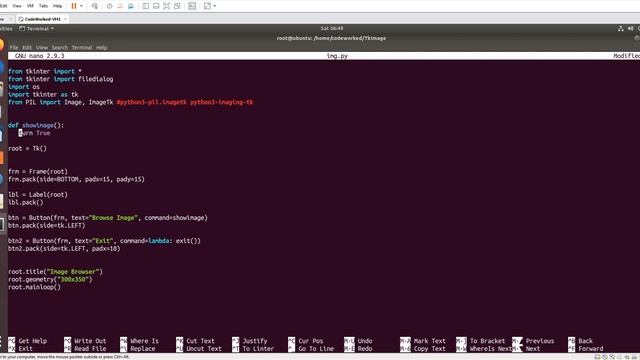The width and height of the screenshot is (640, 360).
Task: Open the volume indicator in top bar
Action: 631,29
